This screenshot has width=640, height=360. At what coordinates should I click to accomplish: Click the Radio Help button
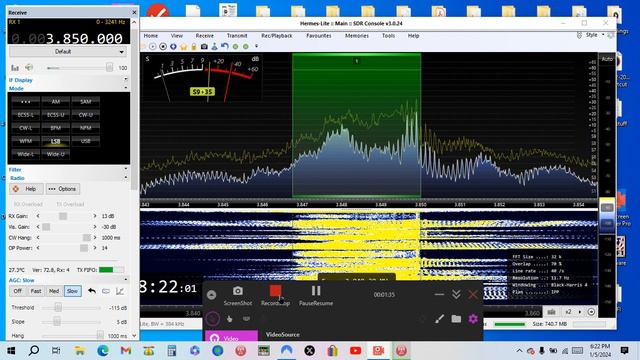tap(26, 189)
